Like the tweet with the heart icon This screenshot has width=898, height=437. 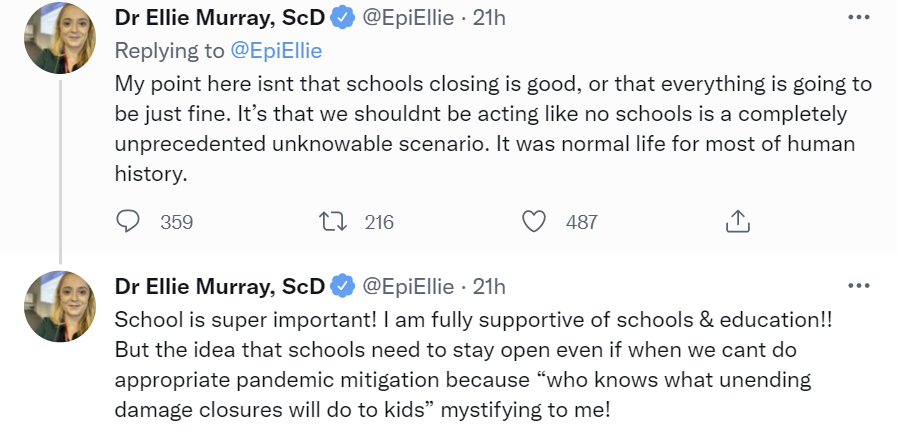[535, 221]
